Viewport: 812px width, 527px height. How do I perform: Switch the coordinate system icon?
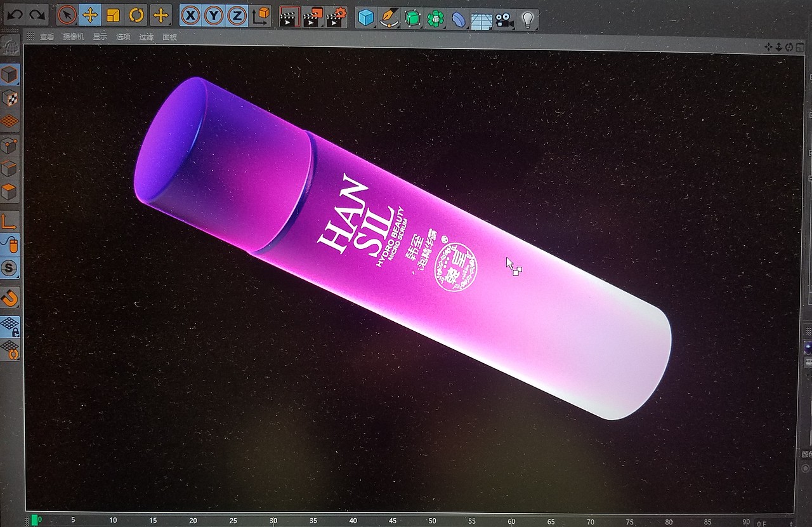pyautogui.click(x=261, y=16)
